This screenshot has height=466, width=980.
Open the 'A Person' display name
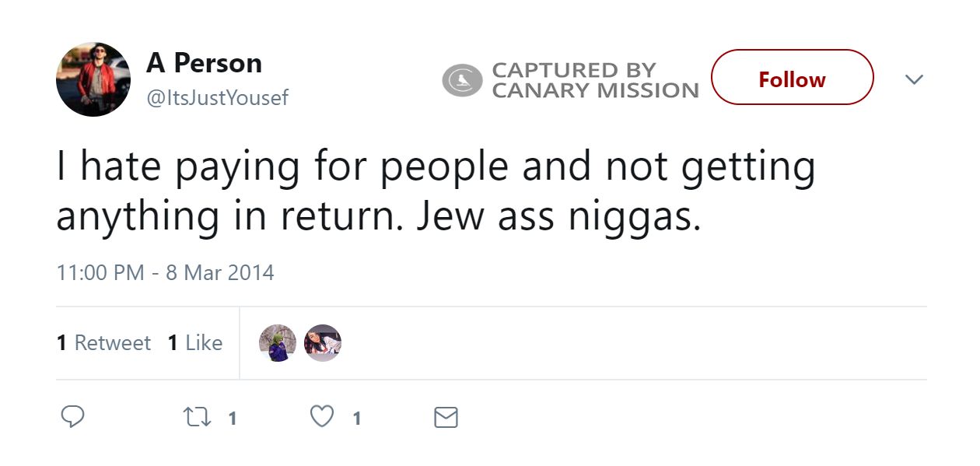(204, 63)
